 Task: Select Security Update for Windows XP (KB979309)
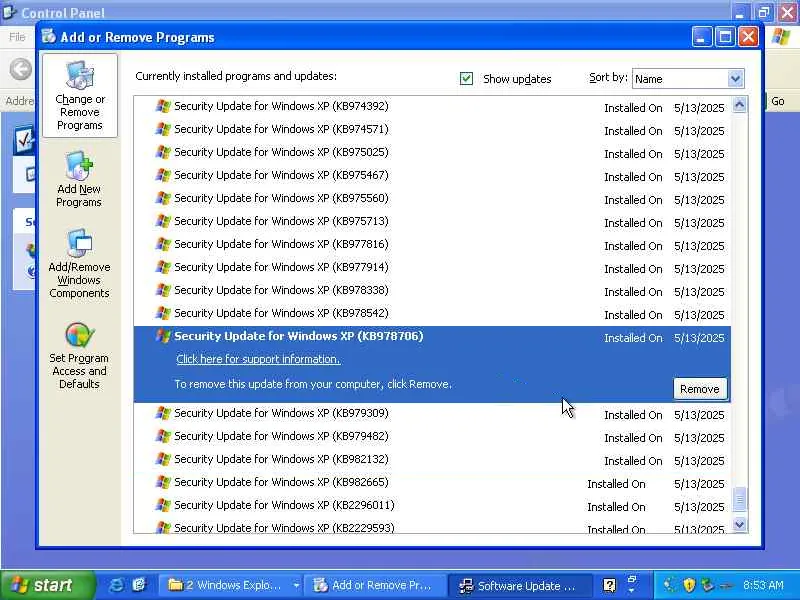click(x=432, y=413)
